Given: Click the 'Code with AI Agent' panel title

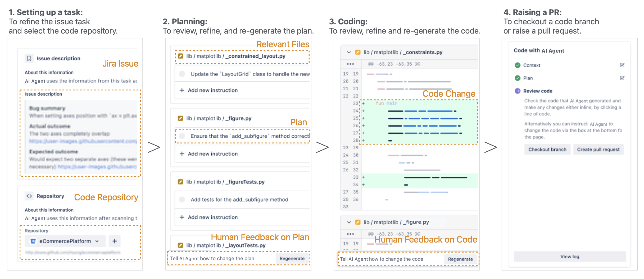Looking at the screenshot, I should coord(539,50).
